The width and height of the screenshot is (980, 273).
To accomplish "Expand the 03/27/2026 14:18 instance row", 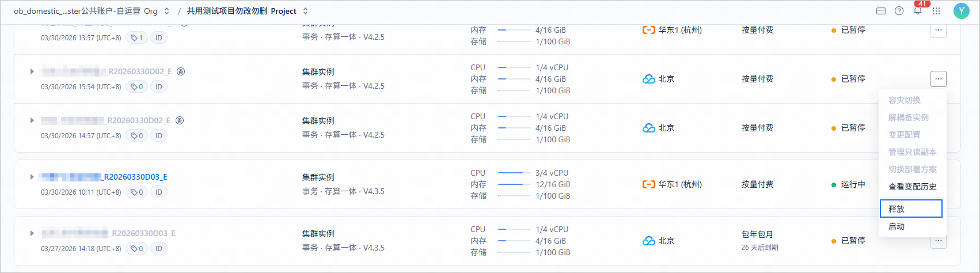I will click(x=32, y=233).
